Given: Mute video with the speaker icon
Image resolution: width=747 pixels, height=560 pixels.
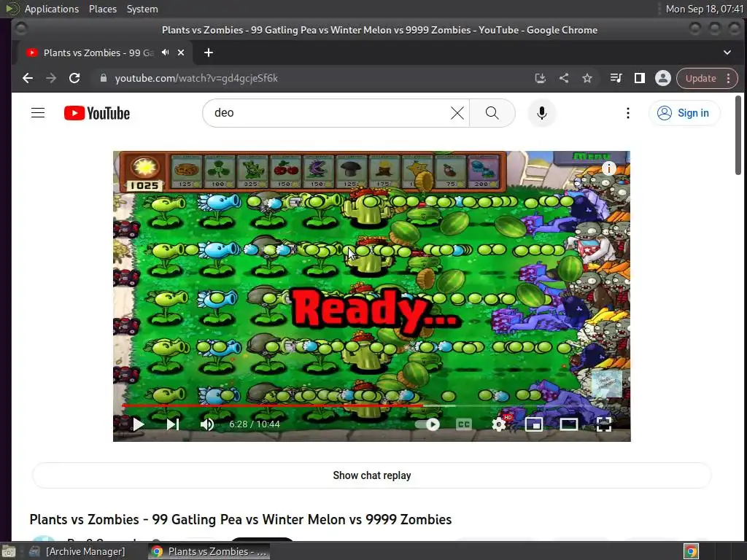Looking at the screenshot, I should tap(206, 424).
